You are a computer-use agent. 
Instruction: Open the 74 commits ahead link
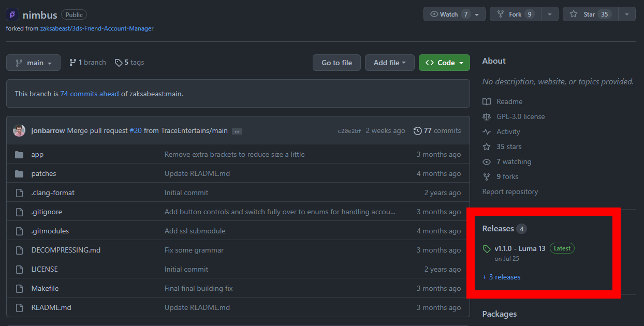click(x=90, y=94)
